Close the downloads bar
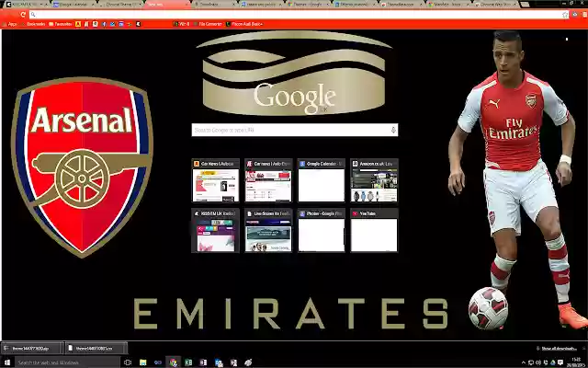 click(x=583, y=348)
